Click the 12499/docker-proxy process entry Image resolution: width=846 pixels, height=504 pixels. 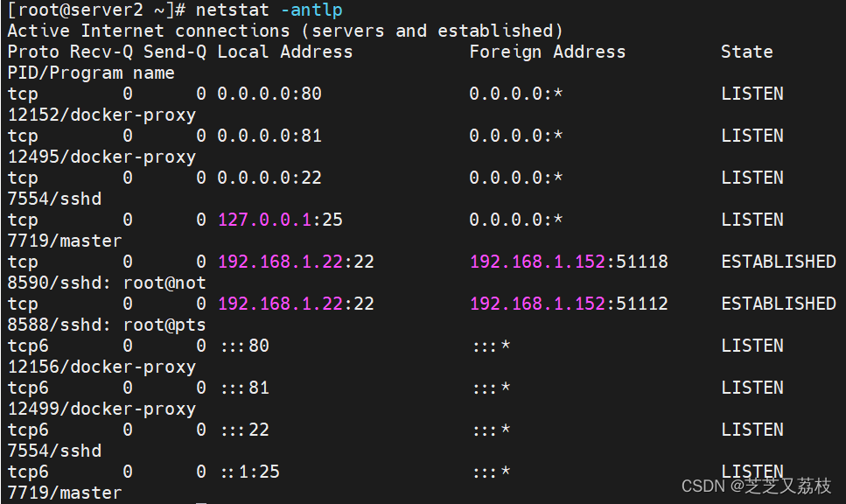point(101,409)
